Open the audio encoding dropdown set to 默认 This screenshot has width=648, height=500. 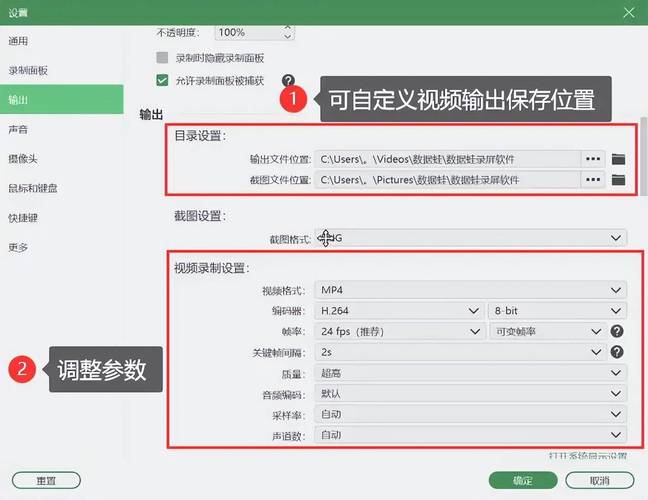click(471, 393)
